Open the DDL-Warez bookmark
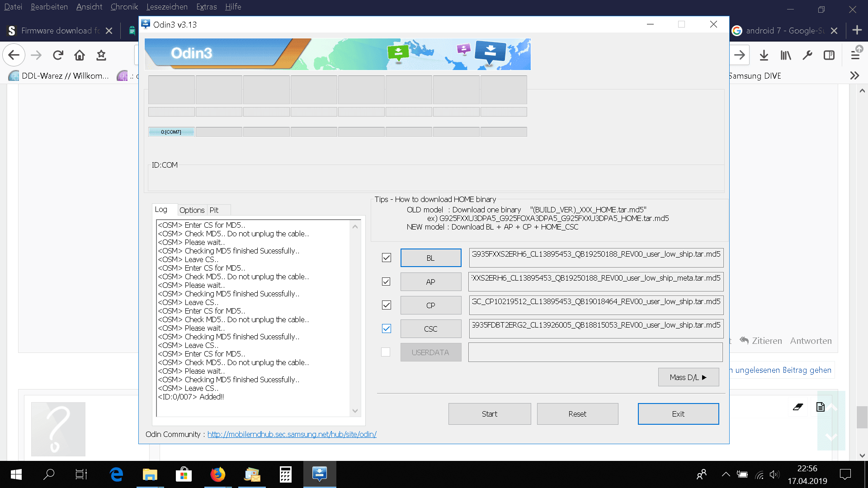The image size is (868, 488). [59, 75]
